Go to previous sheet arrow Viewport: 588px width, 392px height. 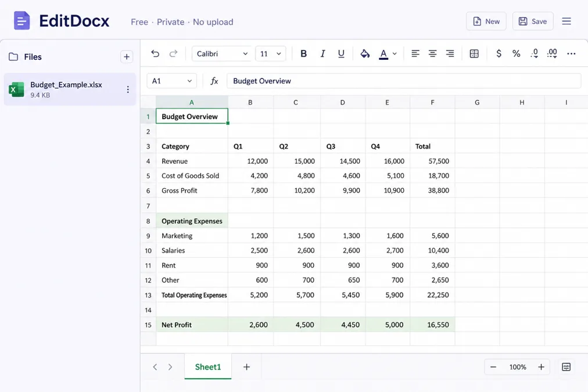coord(155,367)
